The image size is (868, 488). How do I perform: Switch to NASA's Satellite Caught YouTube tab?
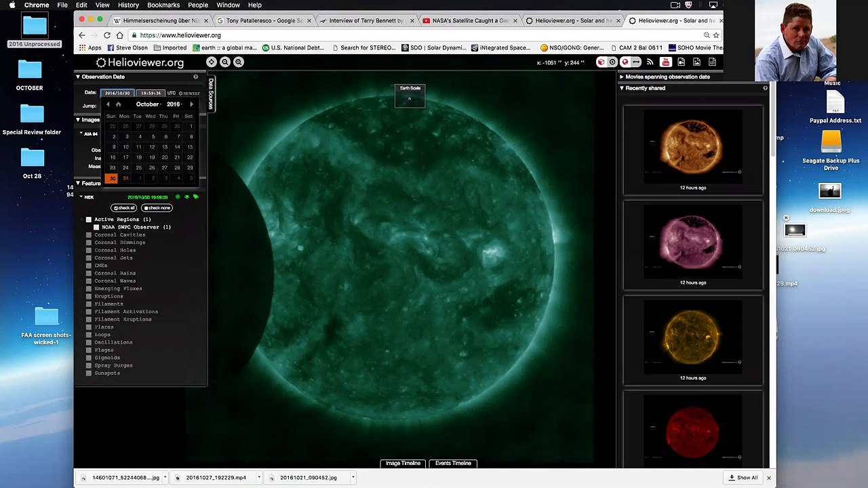tap(470, 20)
